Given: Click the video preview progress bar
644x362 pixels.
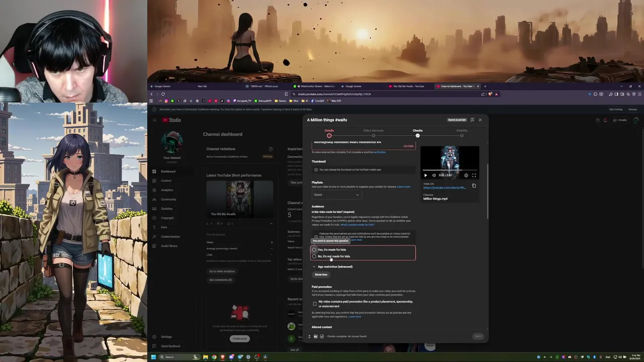Looking at the screenshot, I should [450, 170].
